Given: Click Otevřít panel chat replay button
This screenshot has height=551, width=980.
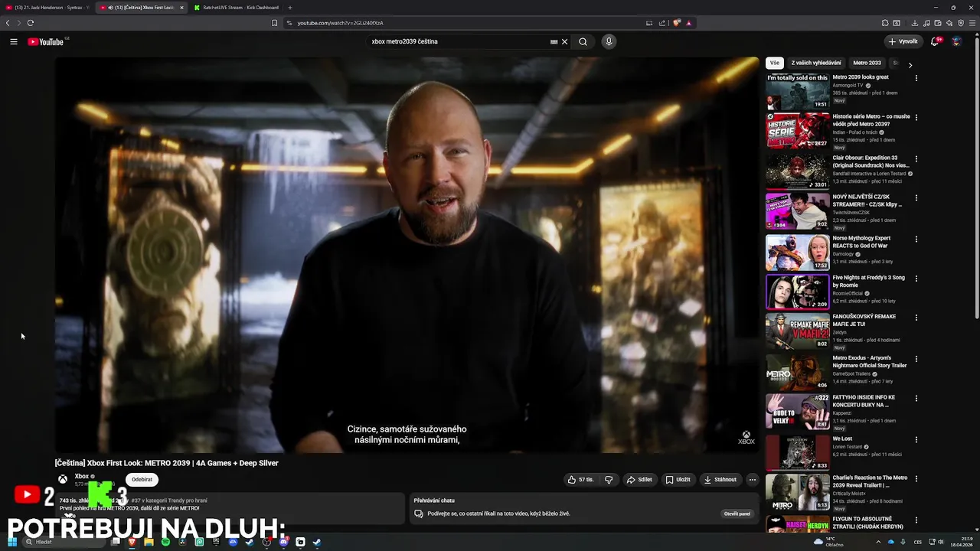Looking at the screenshot, I should coord(737,514).
